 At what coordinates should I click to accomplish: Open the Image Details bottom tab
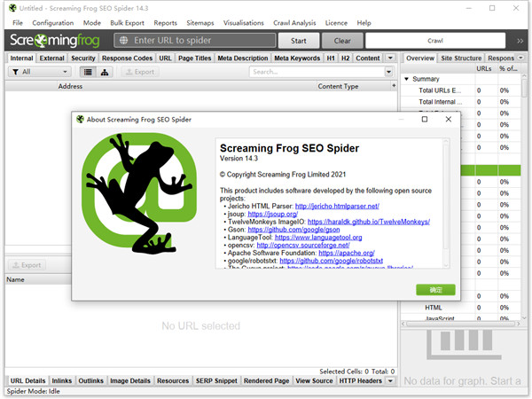coord(130,380)
